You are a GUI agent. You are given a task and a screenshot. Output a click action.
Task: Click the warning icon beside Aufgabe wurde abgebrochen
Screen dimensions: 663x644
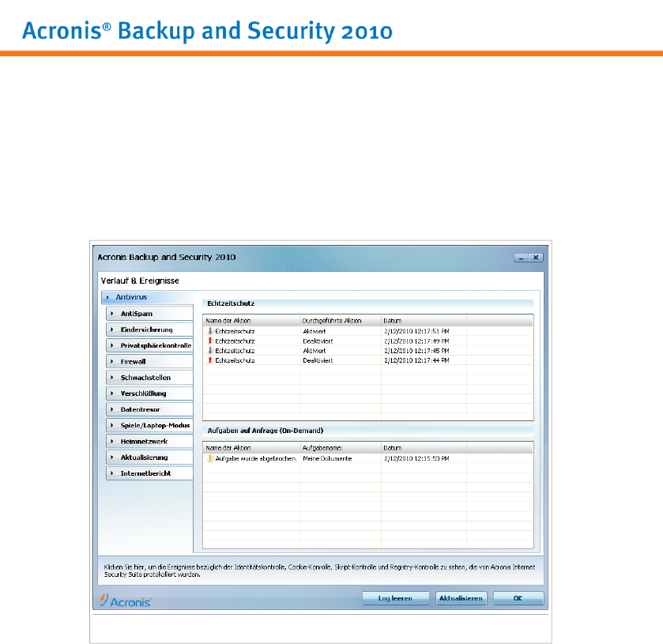[x=209, y=458]
